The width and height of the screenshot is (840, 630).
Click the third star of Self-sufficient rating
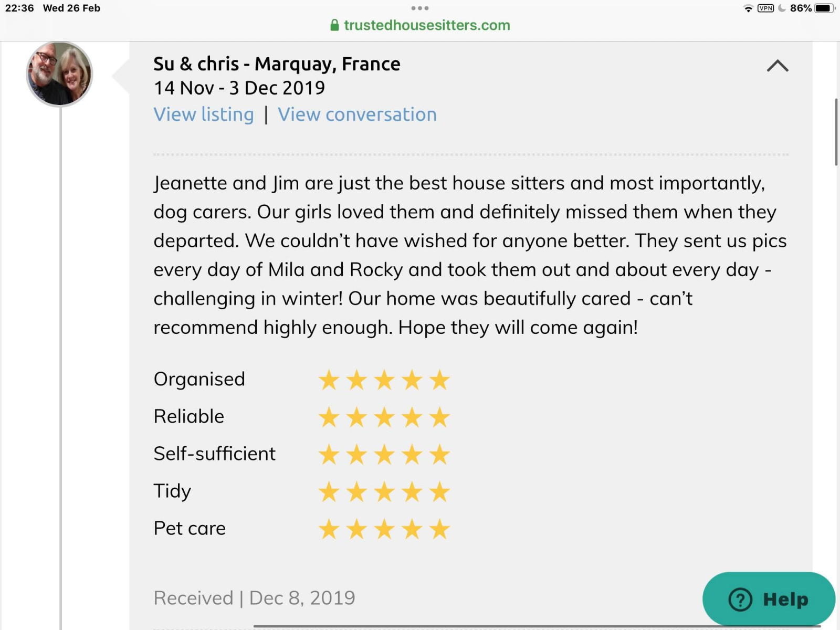[384, 455]
